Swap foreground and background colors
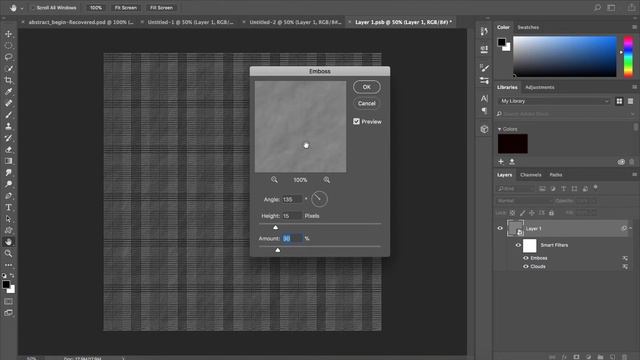This screenshot has height=360, width=640. click(12, 276)
